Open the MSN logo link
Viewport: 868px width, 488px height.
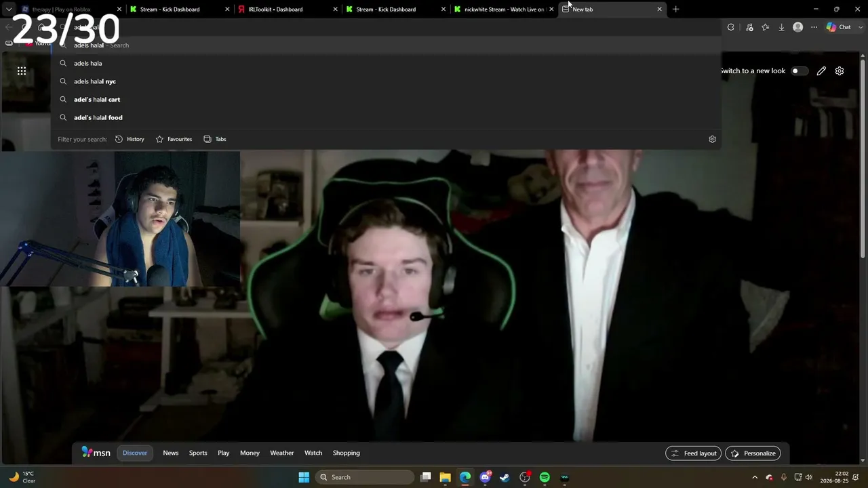96,453
